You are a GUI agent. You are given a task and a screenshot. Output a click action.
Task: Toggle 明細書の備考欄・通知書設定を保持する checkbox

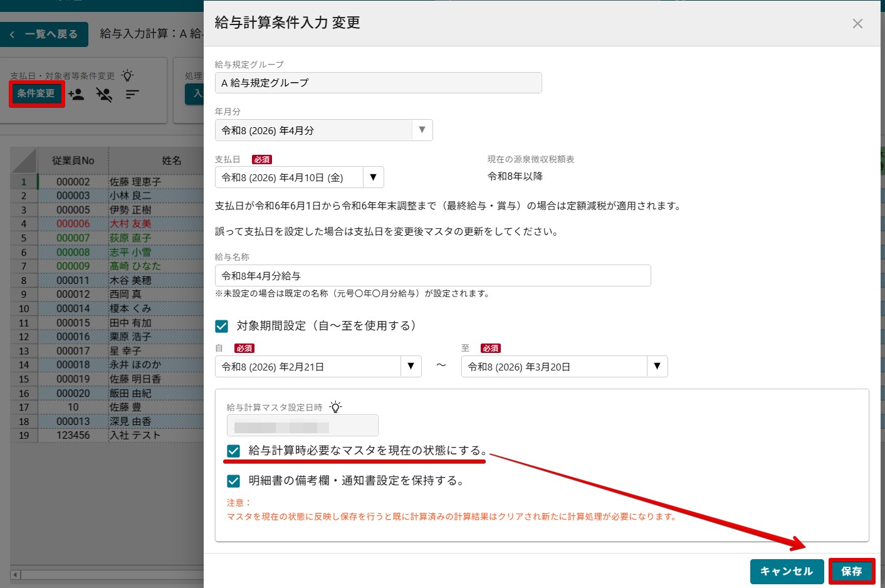[234, 481]
